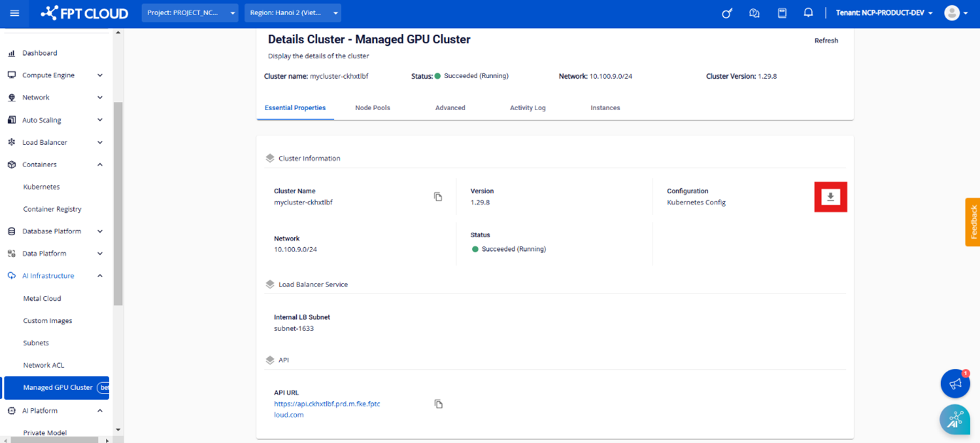The image size is (980, 443).
Task: Click the key icon in header
Action: click(726, 13)
